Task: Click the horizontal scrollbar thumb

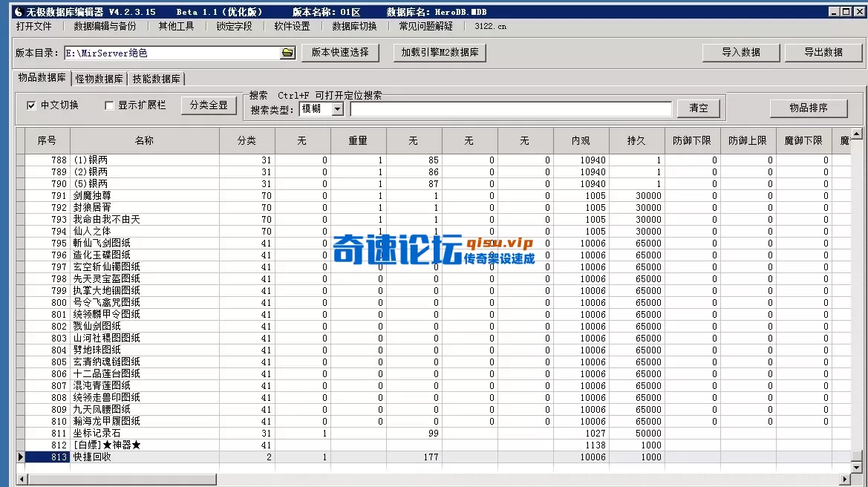Action: click(x=122, y=480)
